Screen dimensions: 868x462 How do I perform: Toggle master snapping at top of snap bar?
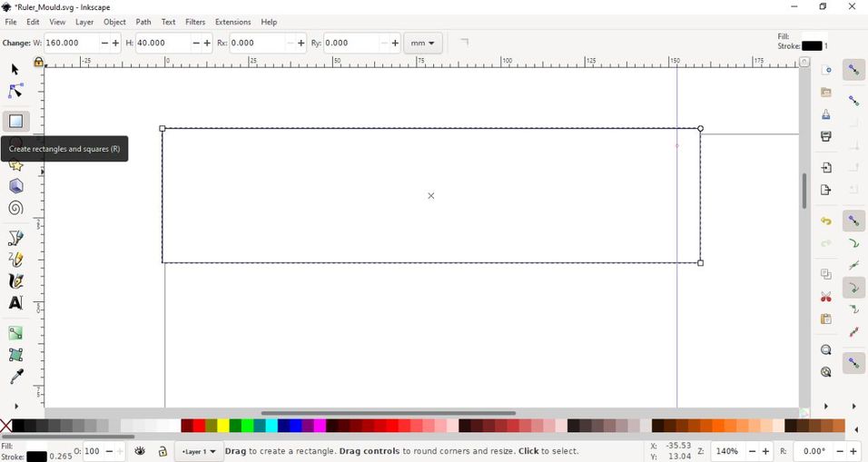[853, 70]
